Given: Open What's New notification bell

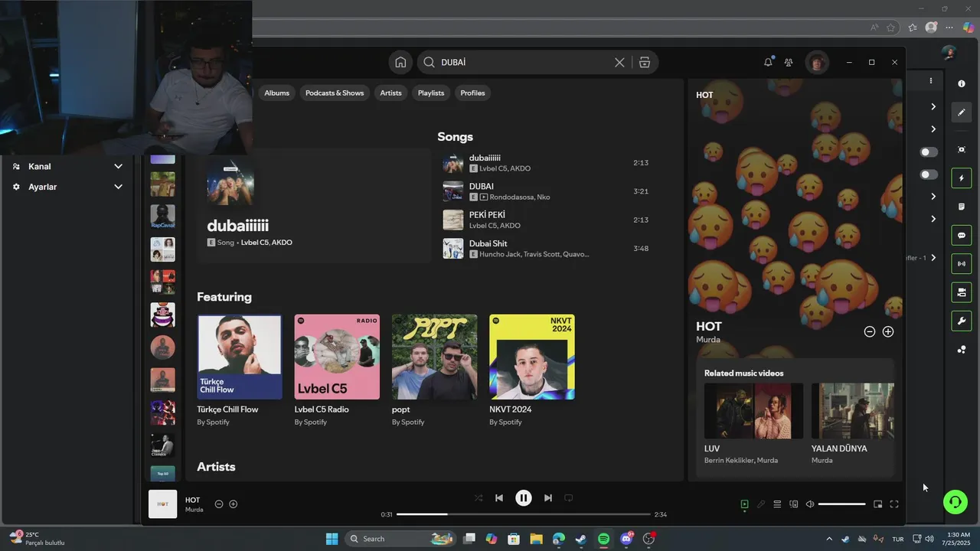Looking at the screenshot, I should tap(768, 62).
